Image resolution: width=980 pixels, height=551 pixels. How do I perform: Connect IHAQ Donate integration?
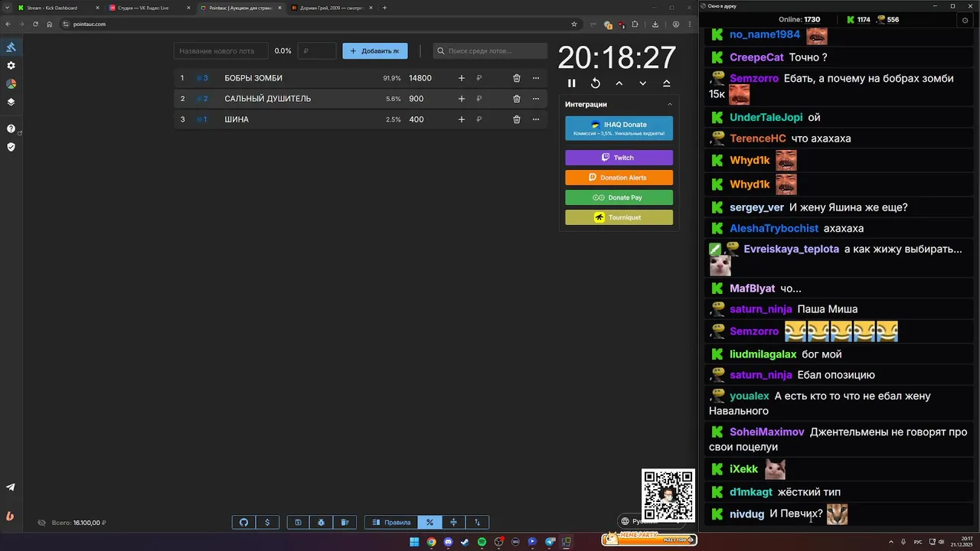pyautogui.click(x=619, y=129)
